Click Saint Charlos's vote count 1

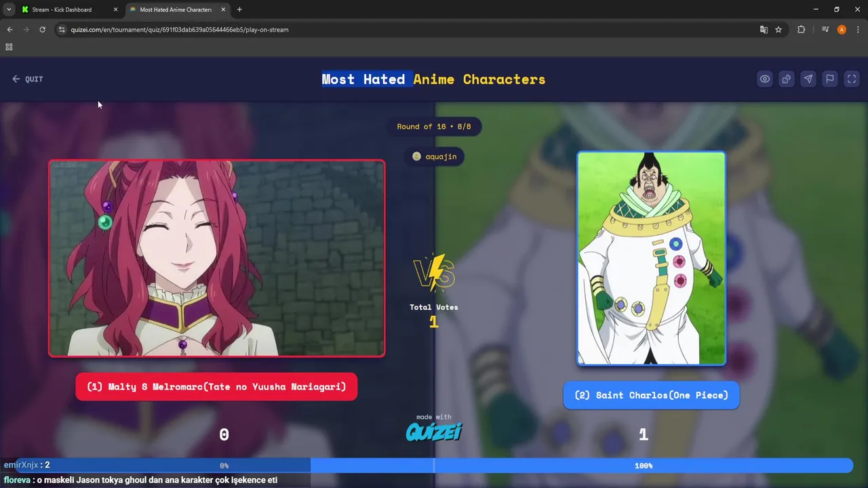(644, 435)
